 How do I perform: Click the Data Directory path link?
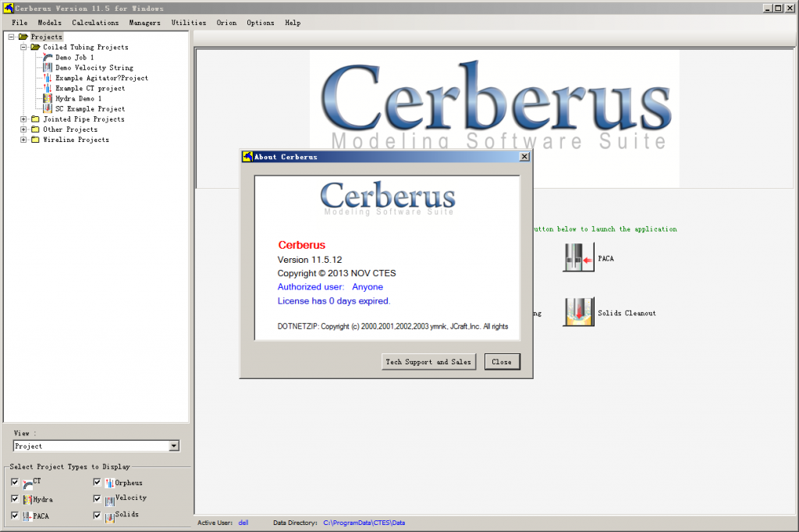tap(364, 523)
